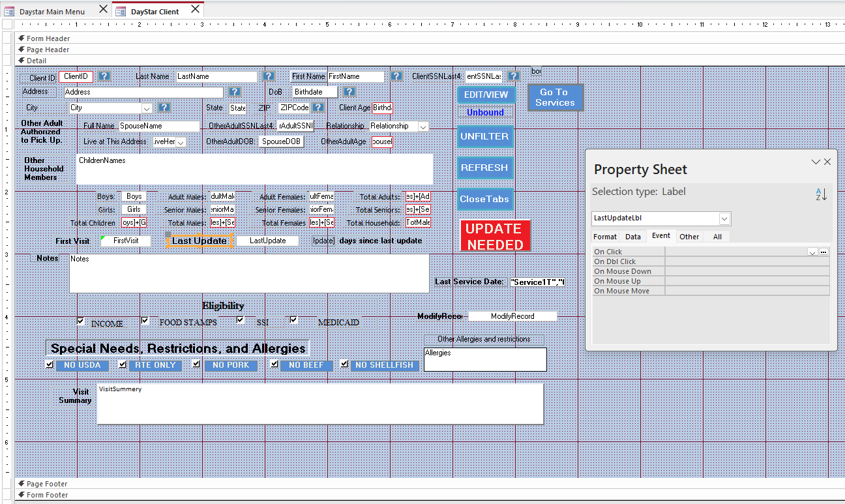This screenshot has height=504, width=845.
Task: Open the LastUpdateLbl object selector dropdown
Action: pos(724,218)
